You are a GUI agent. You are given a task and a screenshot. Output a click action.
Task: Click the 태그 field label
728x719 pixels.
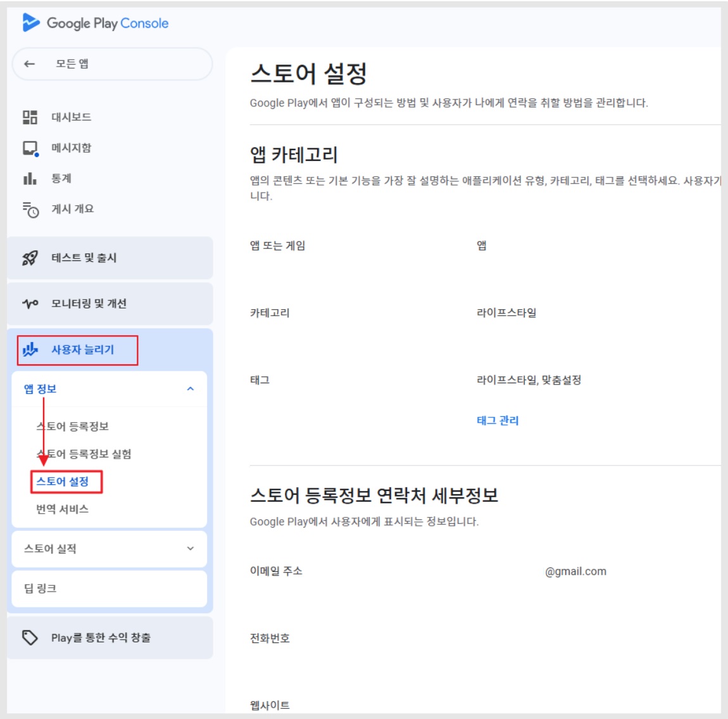pos(260,380)
